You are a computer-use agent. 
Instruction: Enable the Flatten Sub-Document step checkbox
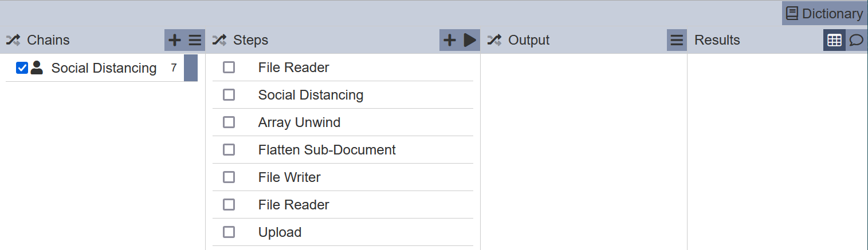[x=229, y=150]
